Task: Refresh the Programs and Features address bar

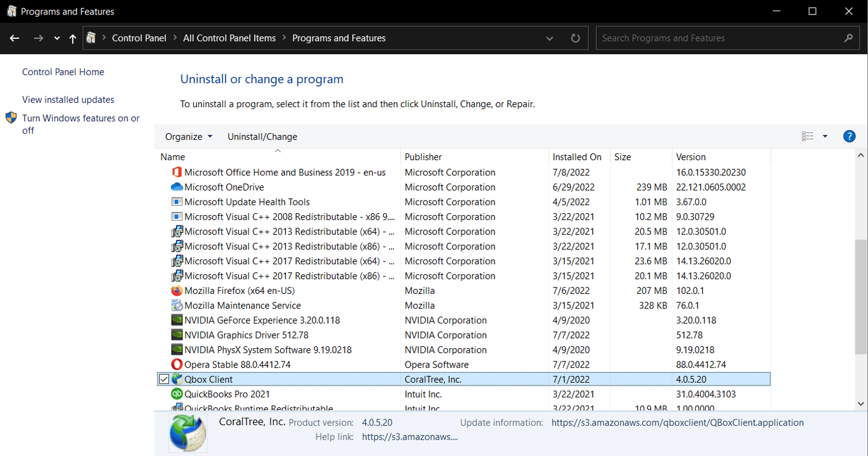Action: (575, 38)
